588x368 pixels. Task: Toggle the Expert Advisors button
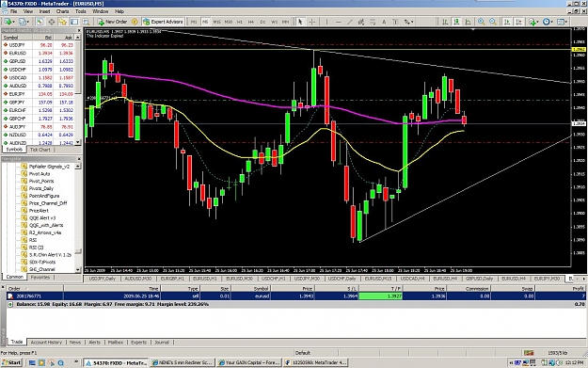[x=163, y=22]
